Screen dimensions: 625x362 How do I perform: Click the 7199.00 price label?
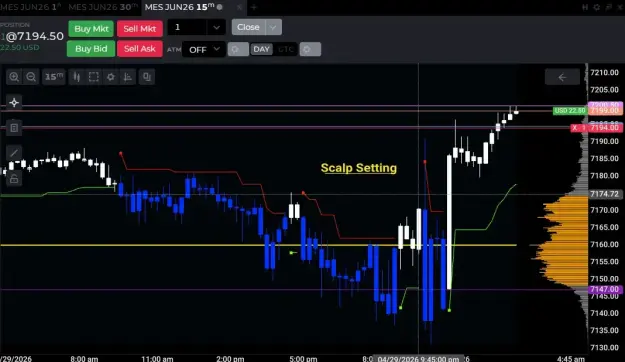(x=605, y=110)
